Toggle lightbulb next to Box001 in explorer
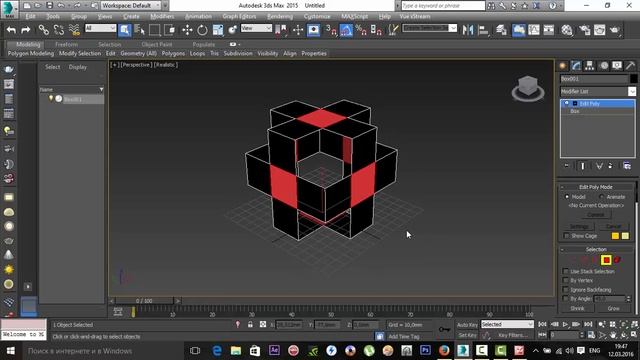The height and width of the screenshot is (360, 640). pyautogui.click(x=51, y=99)
